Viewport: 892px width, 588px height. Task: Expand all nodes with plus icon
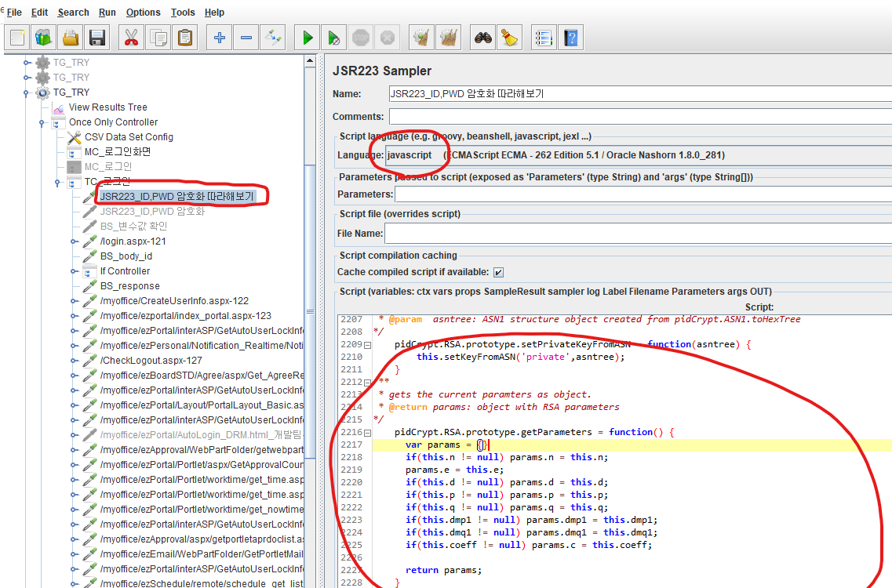(x=219, y=38)
